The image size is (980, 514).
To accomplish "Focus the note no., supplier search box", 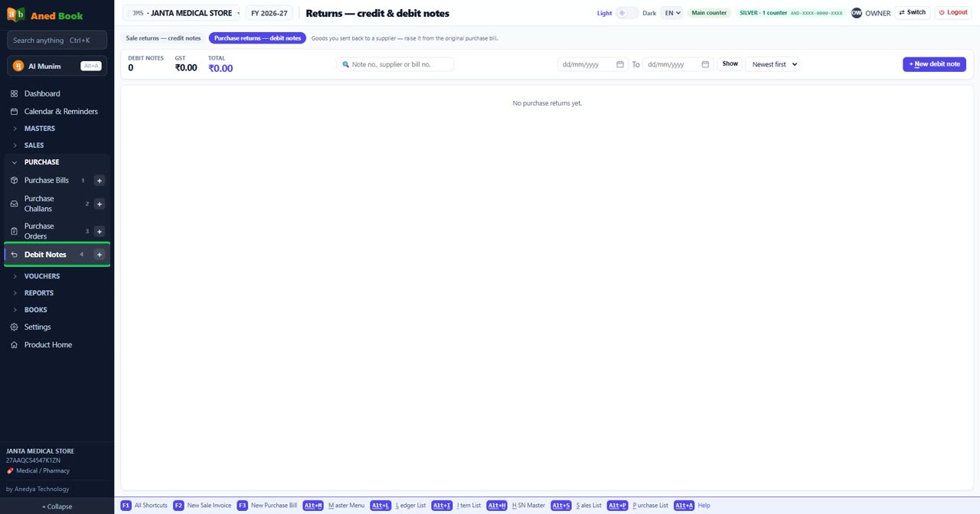I will coord(395,64).
